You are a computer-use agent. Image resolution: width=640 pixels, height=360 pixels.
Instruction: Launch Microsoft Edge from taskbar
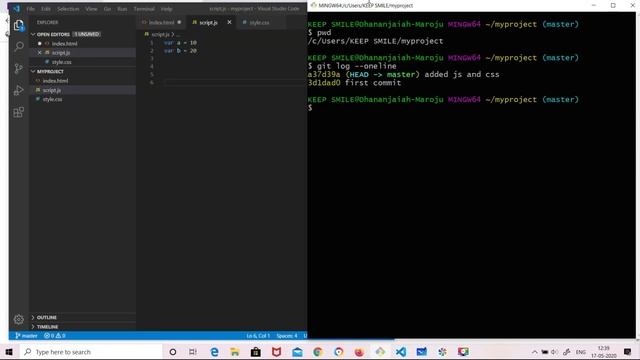click(214, 352)
